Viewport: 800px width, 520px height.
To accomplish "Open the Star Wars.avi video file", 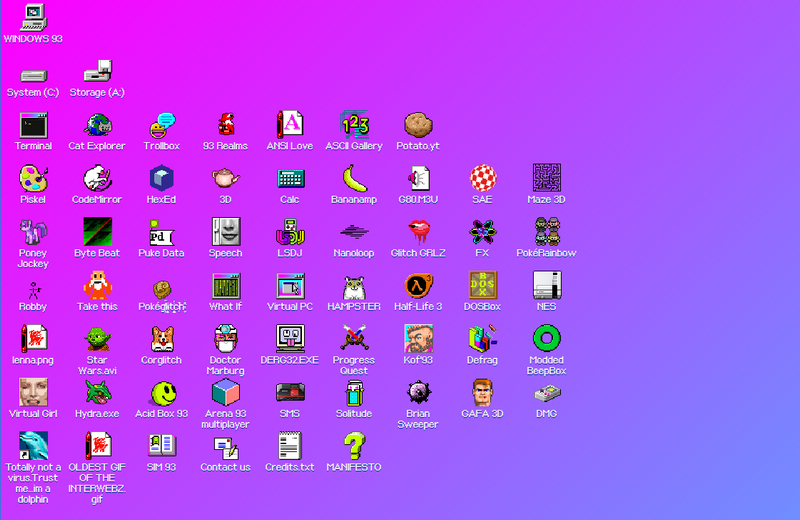I will pyautogui.click(x=97, y=339).
